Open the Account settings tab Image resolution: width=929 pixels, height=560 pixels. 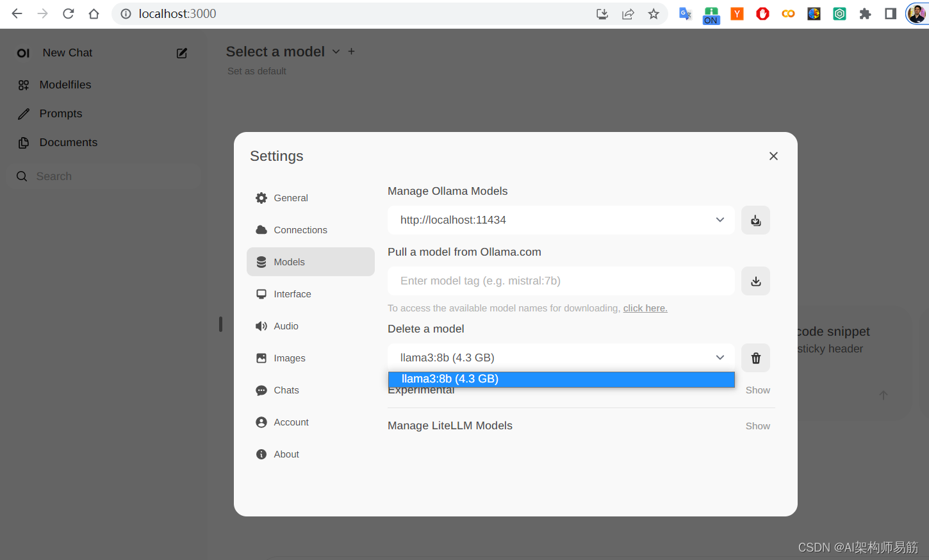pyautogui.click(x=311, y=422)
